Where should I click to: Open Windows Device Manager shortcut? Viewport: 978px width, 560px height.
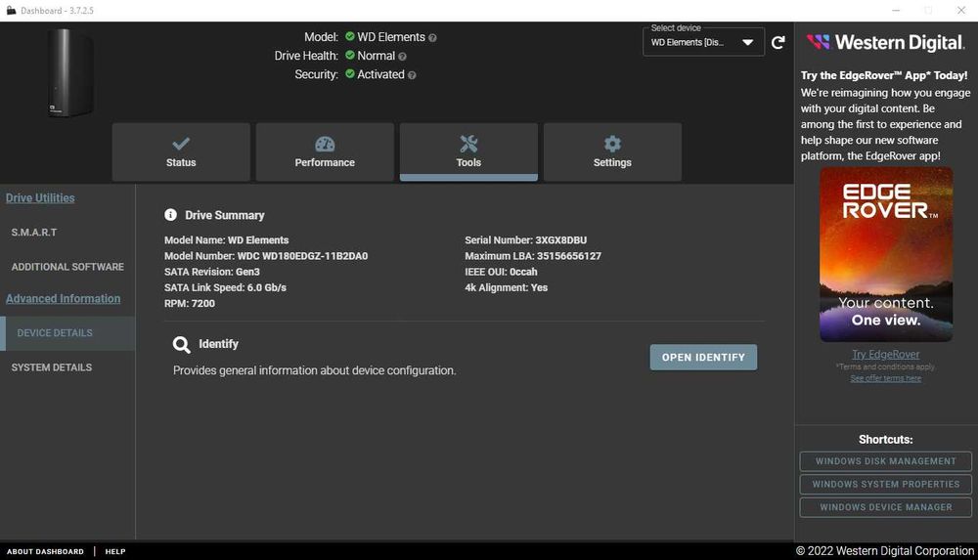coord(886,507)
